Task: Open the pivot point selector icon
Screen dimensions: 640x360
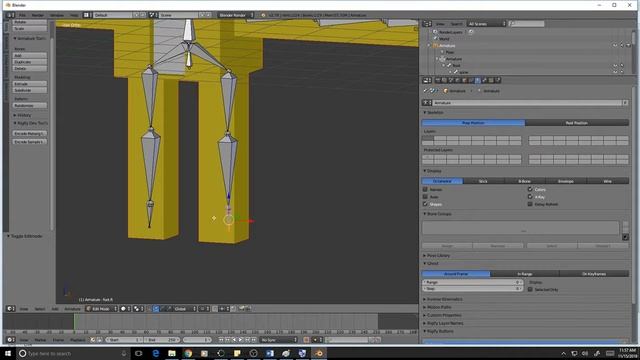Action: [138, 309]
